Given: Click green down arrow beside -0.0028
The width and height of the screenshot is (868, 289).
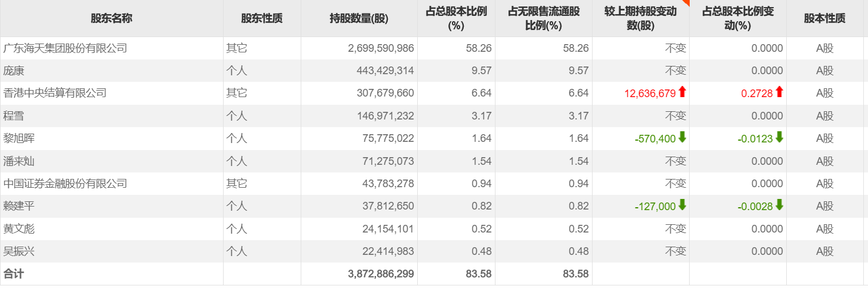Looking at the screenshot, I should coord(779,205).
